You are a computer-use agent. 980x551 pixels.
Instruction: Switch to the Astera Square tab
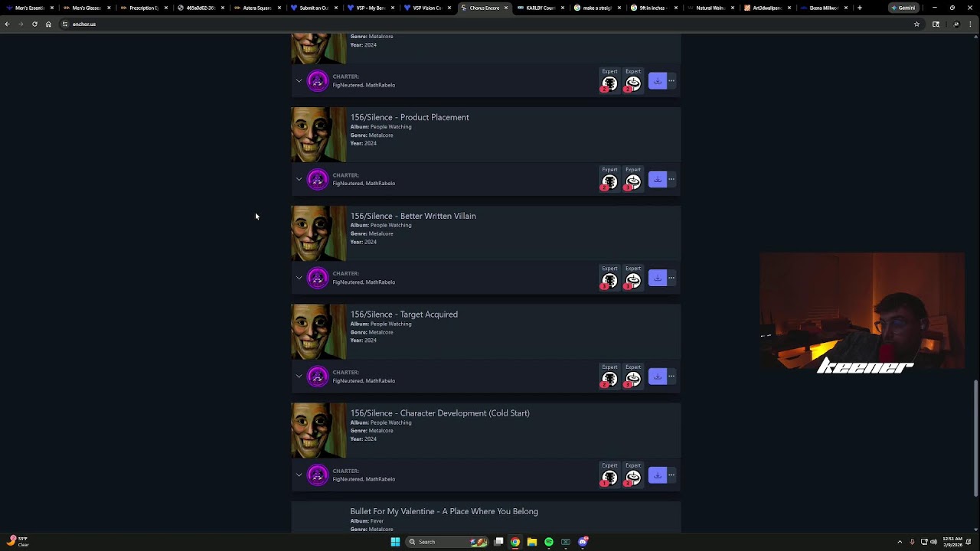[x=256, y=8]
